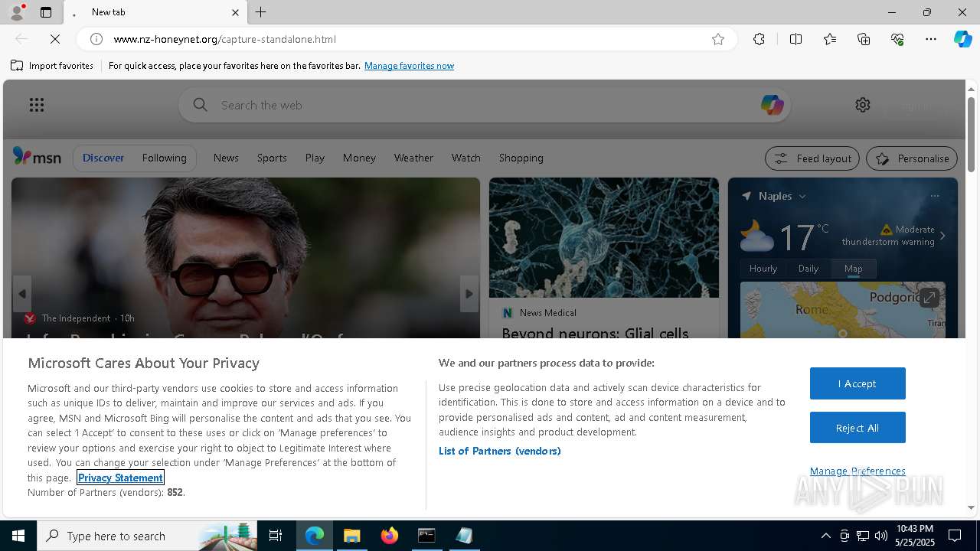Toggle Split screen view
Image resolution: width=980 pixels, height=551 pixels.
(795, 39)
